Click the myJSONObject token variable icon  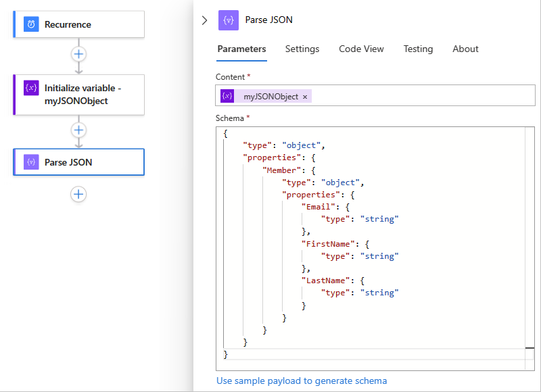coord(228,97)
